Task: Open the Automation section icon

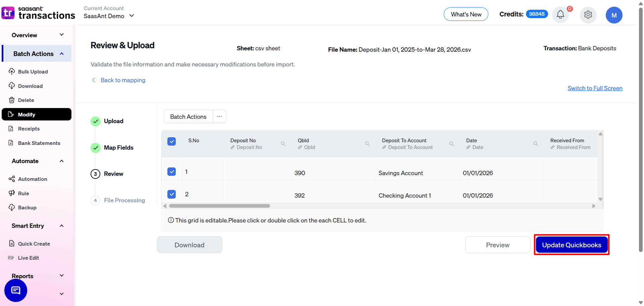Action: (12, 179)
